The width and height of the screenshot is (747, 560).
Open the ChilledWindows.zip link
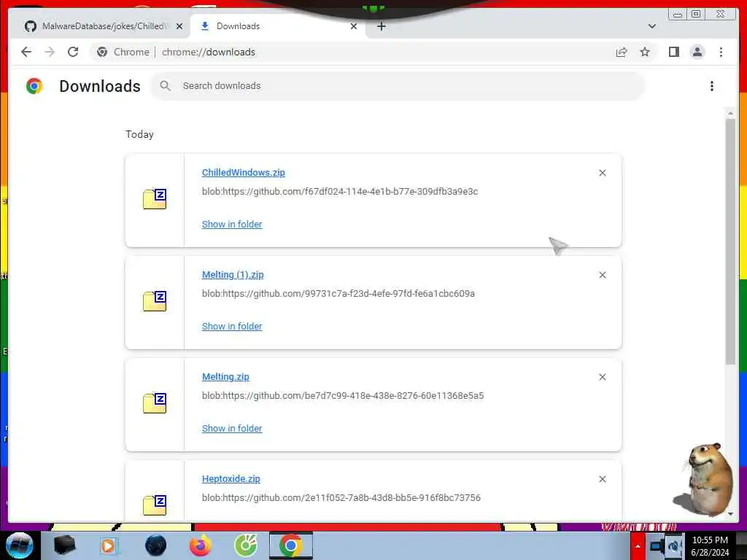244,172
